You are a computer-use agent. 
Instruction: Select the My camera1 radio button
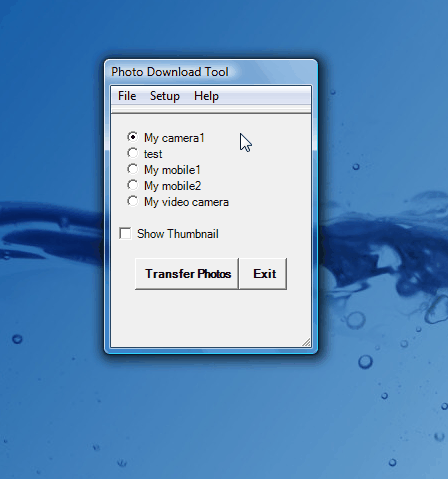tap(132, 137)
